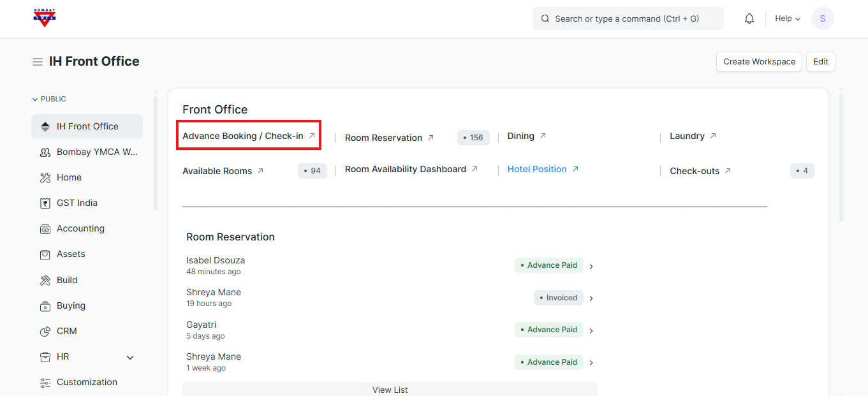The image size is (868, 396).
Task: Select IH Front Office in sidebar
Action: (87, 126)
